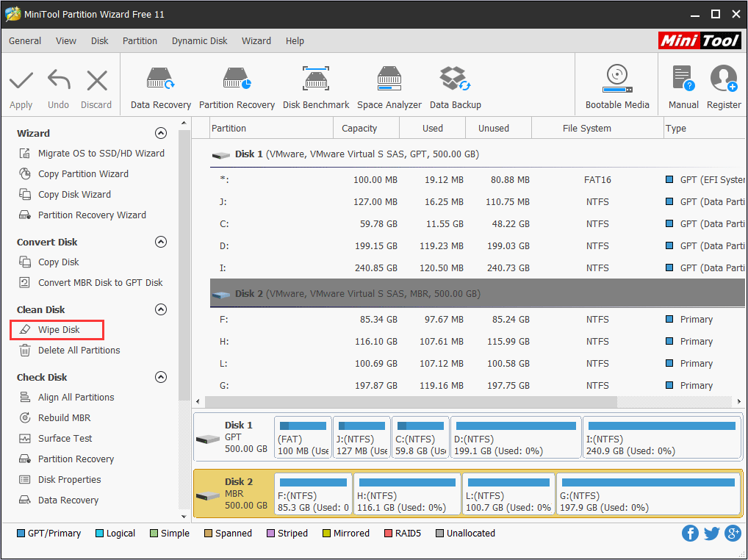Open Partition Recovery under Check Disk
The height and width of the screenshot is (560, 748).
pyautogui.click(x=66, y=459)
